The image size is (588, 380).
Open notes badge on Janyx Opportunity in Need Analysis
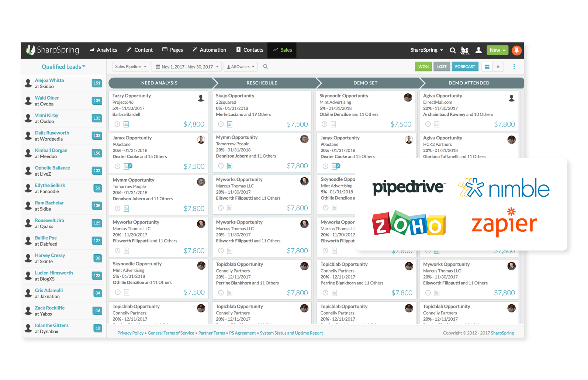click(128, 166)
